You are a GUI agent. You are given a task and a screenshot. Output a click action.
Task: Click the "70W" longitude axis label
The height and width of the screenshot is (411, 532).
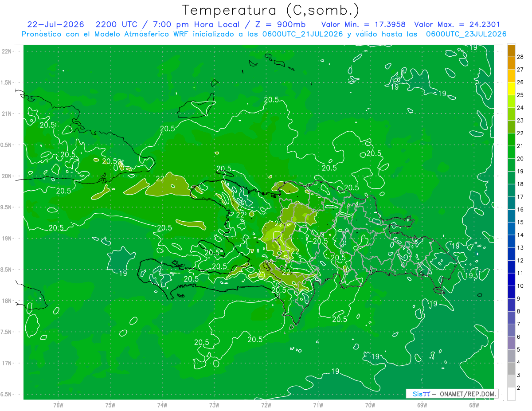tap(370, 405)
